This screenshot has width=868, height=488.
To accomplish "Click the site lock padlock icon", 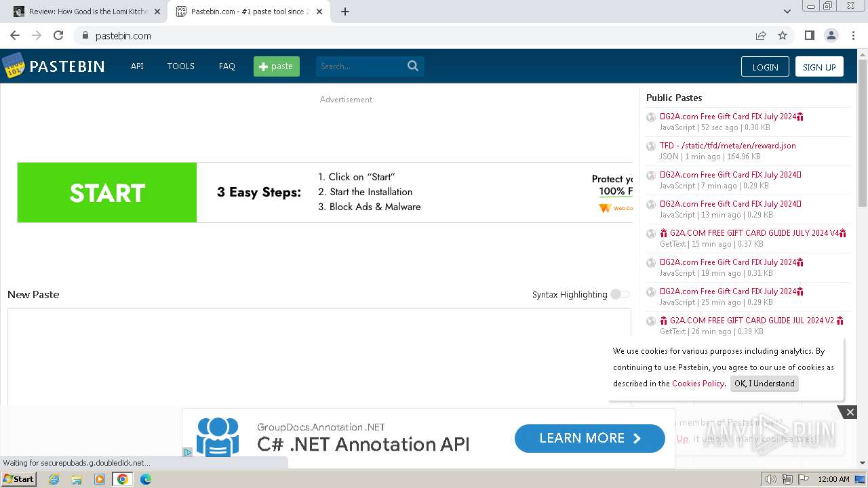I will 85,35.
